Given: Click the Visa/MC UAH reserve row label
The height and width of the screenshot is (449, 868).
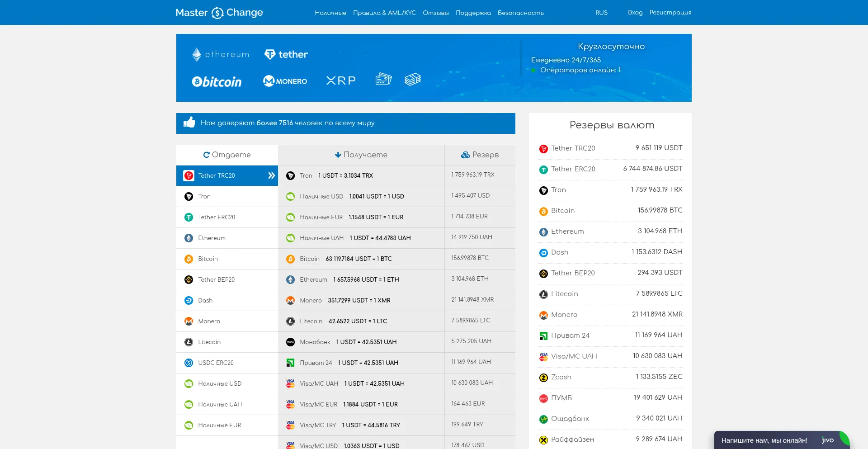Looking at the screenshot, I should 574,356.
